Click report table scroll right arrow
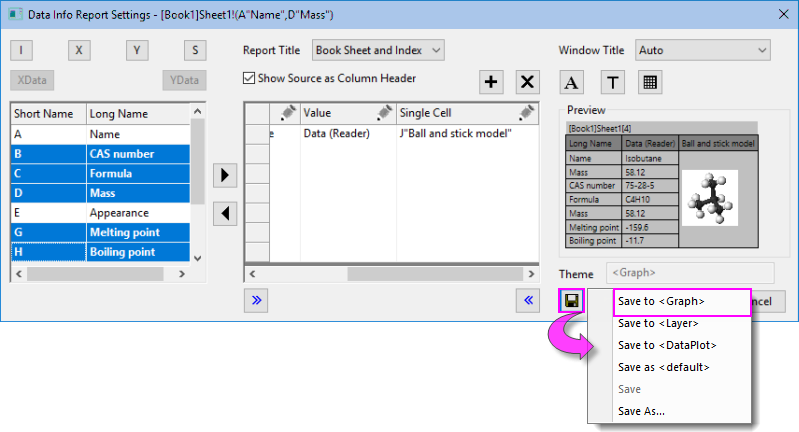Viewport: 799px width, 432px height. [x=531, y=274]
